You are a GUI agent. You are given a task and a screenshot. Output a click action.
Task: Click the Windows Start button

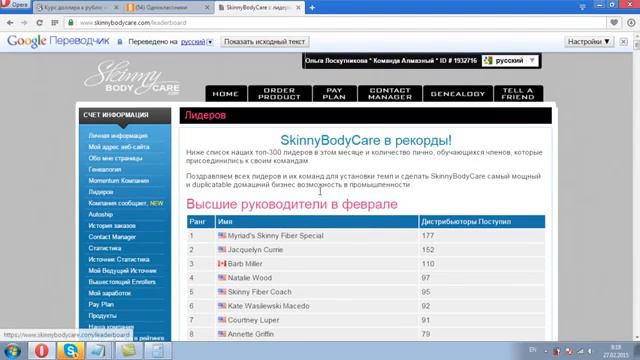pyautogui.click(x=12, y=351)
